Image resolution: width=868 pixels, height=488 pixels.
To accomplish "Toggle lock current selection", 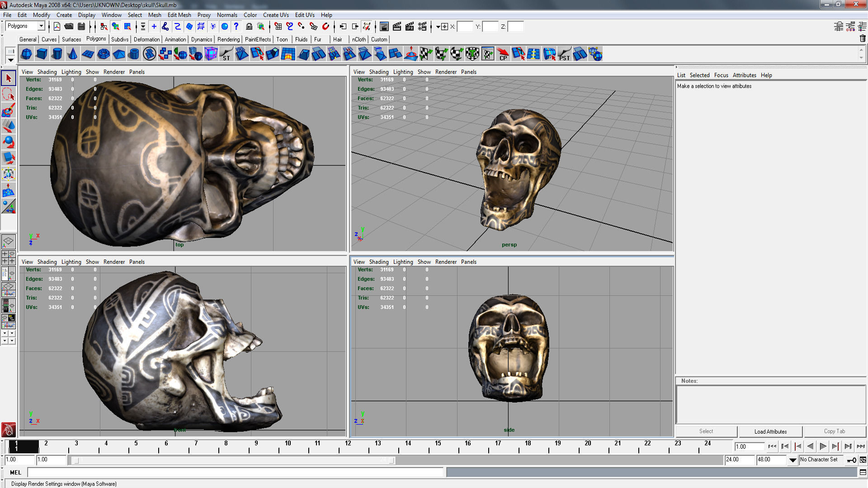I will pos(249,27).
